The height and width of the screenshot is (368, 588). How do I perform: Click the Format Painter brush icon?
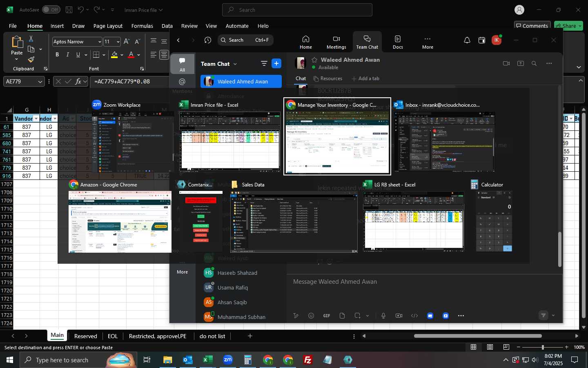[x=31, y=59]
